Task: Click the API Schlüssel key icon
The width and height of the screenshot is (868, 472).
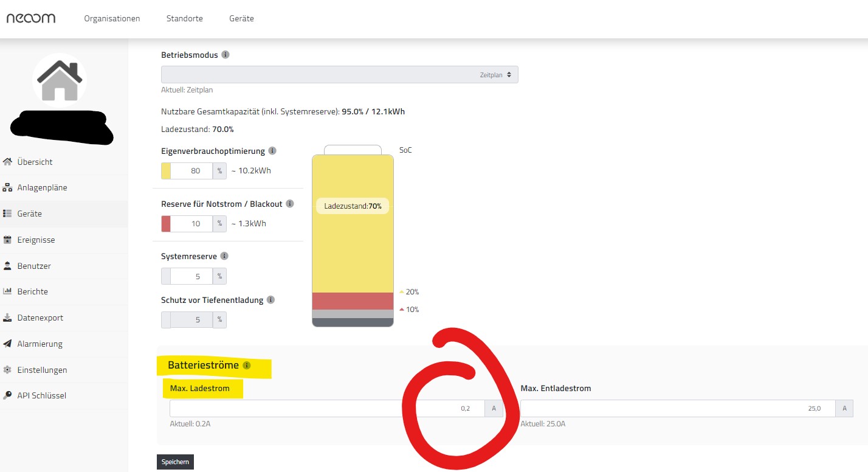Action: pos(7,395)
